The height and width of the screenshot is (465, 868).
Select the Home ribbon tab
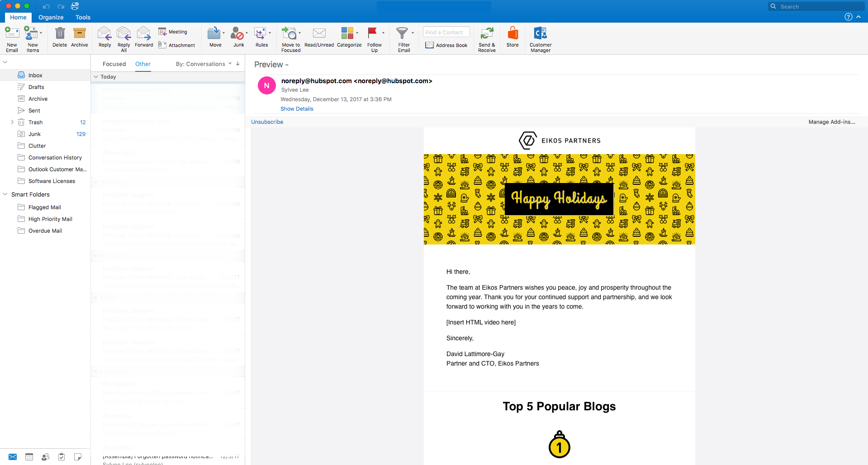pyautogui.click(x=18, y=17)
